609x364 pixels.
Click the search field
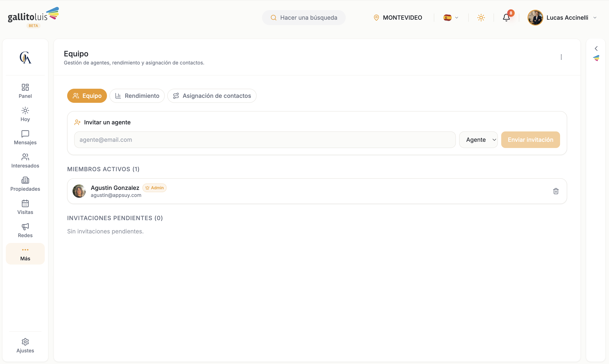[x=304, y=17]
